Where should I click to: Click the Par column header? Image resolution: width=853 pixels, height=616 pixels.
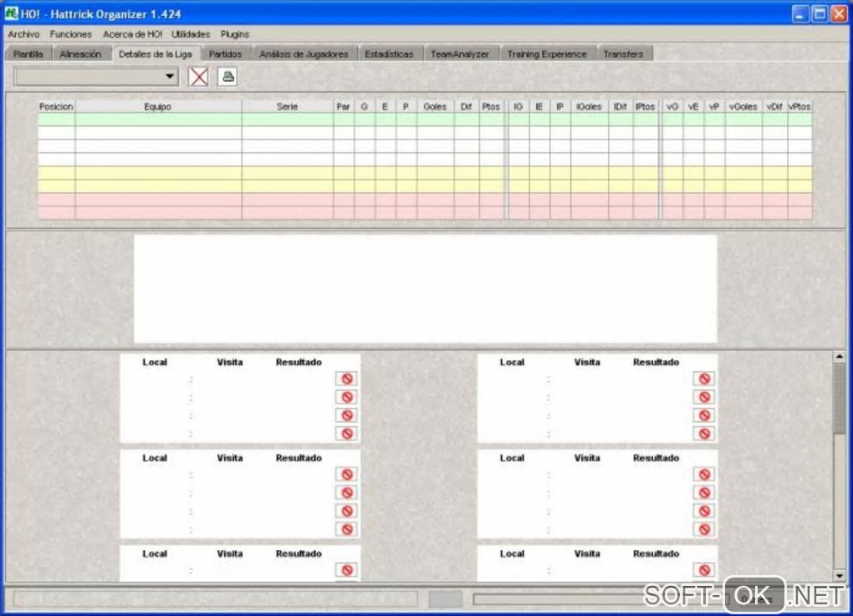click(x=343, y=106)
